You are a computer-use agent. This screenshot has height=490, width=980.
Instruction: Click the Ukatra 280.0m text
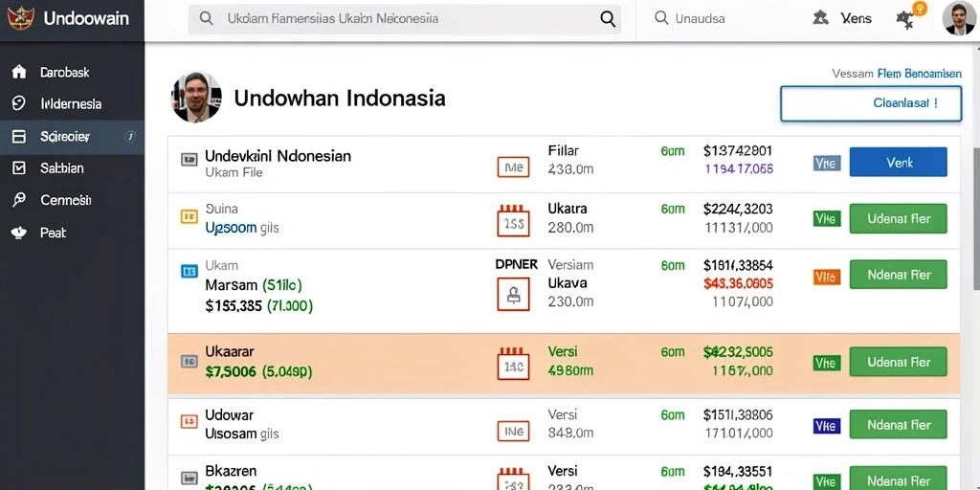coord(570,218)
